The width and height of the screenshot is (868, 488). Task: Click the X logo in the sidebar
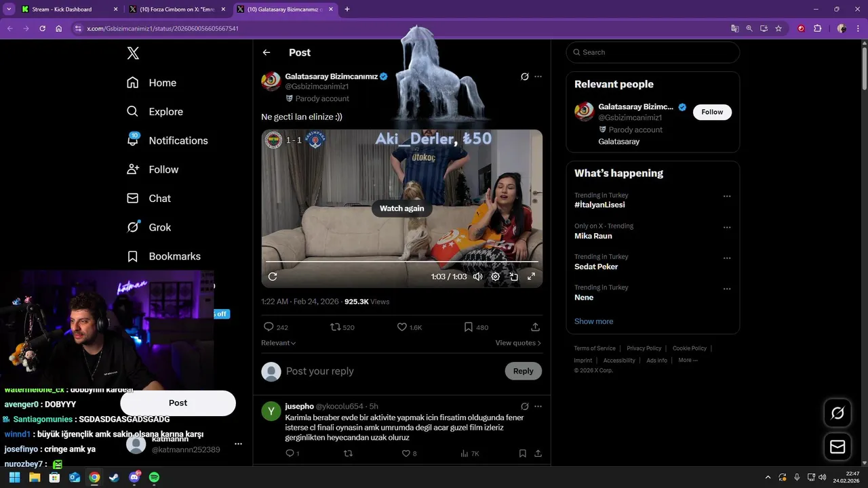click(x=133, y=54)
